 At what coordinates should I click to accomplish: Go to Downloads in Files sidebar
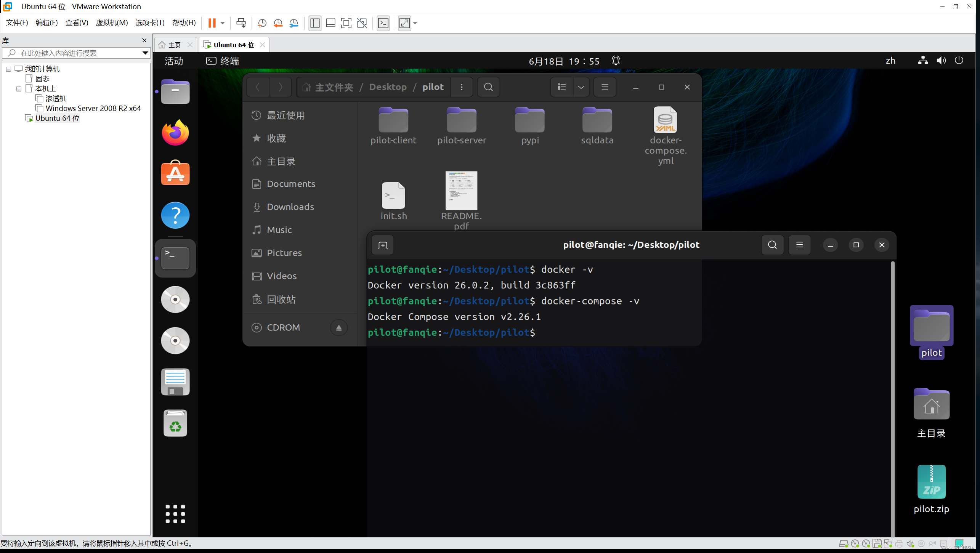pyautogui.click(x=290, y=207)
